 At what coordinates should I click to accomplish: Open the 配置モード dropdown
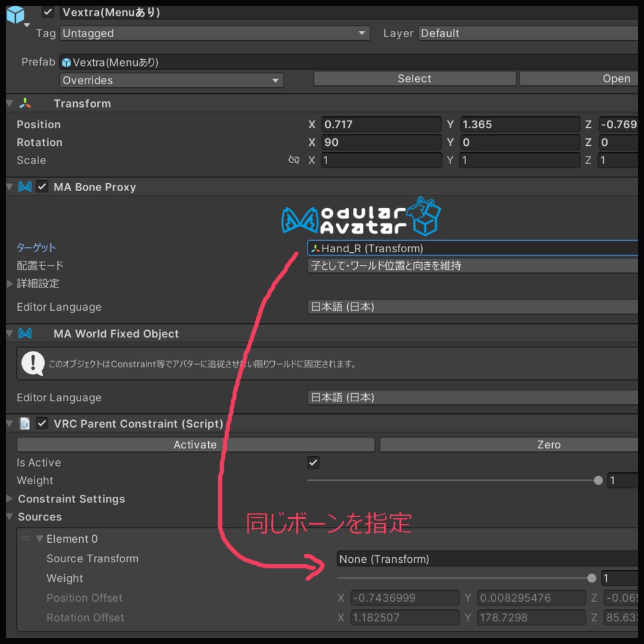point(473,266)
